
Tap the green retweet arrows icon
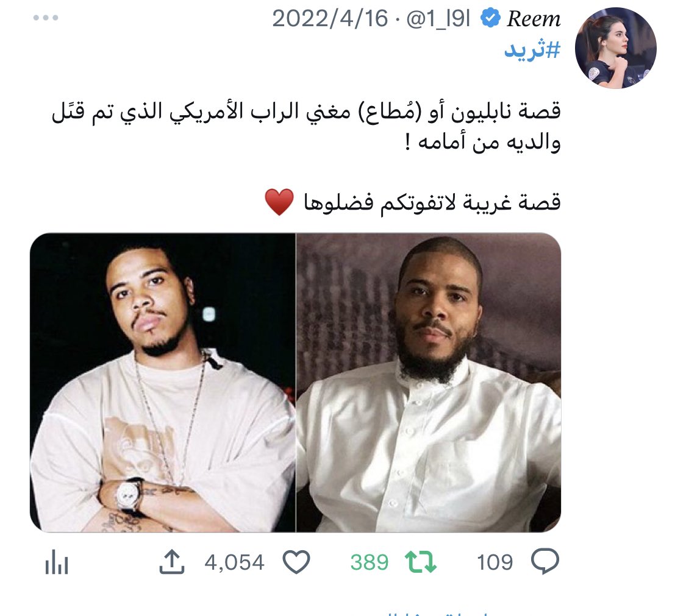[x=420, y=561]
